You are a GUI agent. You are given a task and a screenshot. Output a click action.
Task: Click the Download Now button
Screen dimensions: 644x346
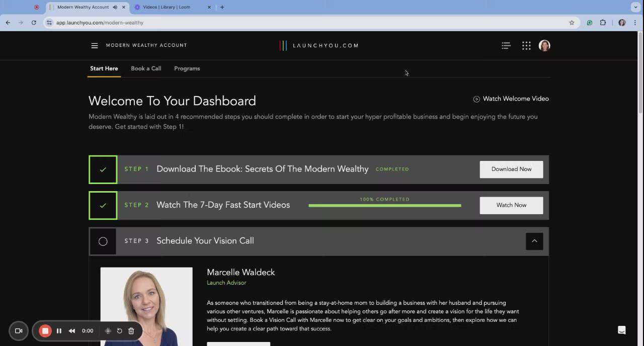(x=511, y=169)
